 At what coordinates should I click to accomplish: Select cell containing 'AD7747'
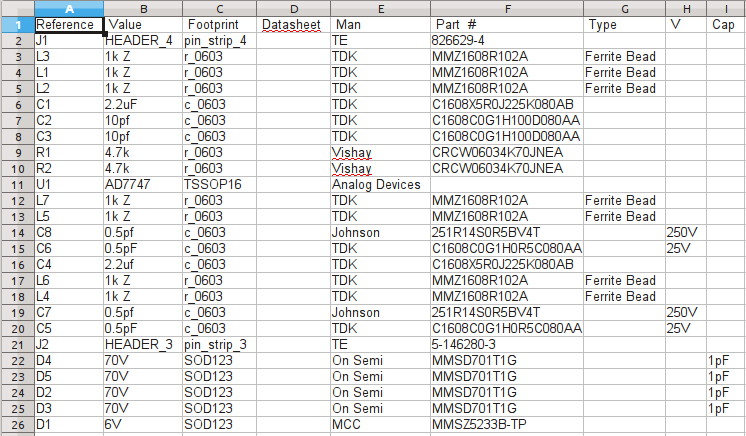[x=143, y=185]
